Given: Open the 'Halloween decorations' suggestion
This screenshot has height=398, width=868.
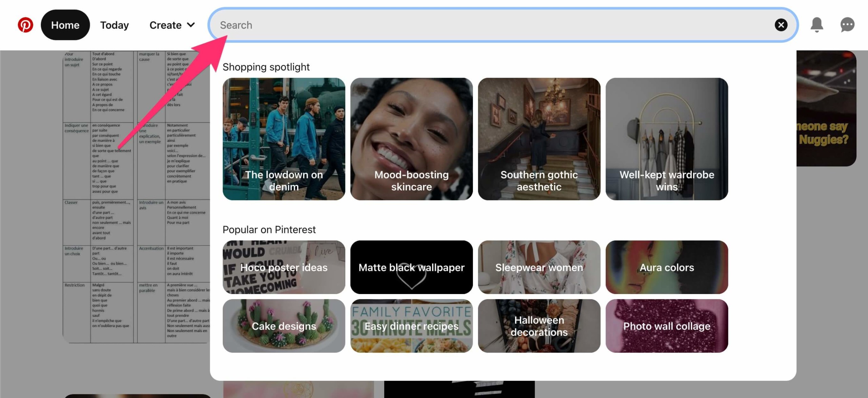Looking at the screenshot, I should [x=539, y=326].
